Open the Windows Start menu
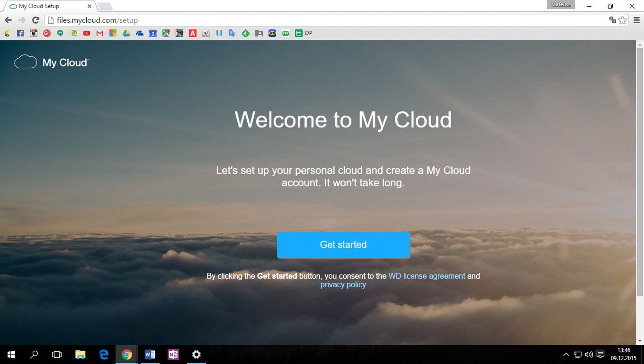The height and width of the screenshot is (364, 644). pyautogui.click(x=11, y=355)
